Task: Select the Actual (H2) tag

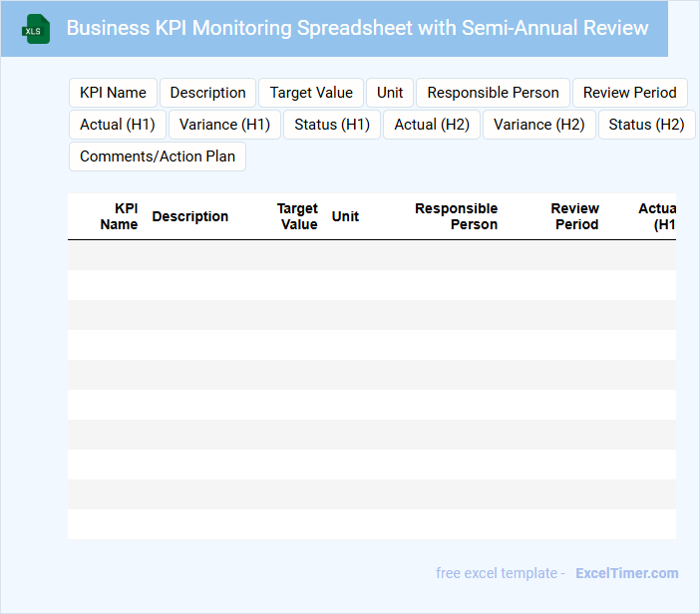Action: pyautogui.click(x=432, y=125)
